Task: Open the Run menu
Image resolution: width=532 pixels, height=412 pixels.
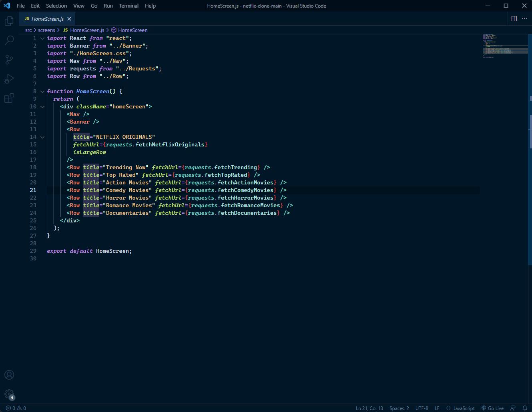Action: [x=108, y=6]
